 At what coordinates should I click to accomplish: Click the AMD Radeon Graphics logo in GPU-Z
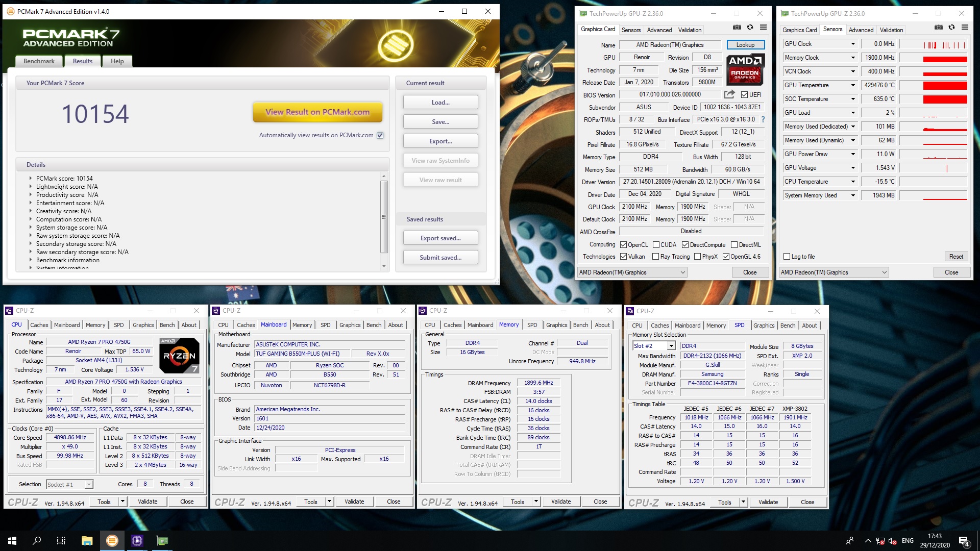coord(745,69)
